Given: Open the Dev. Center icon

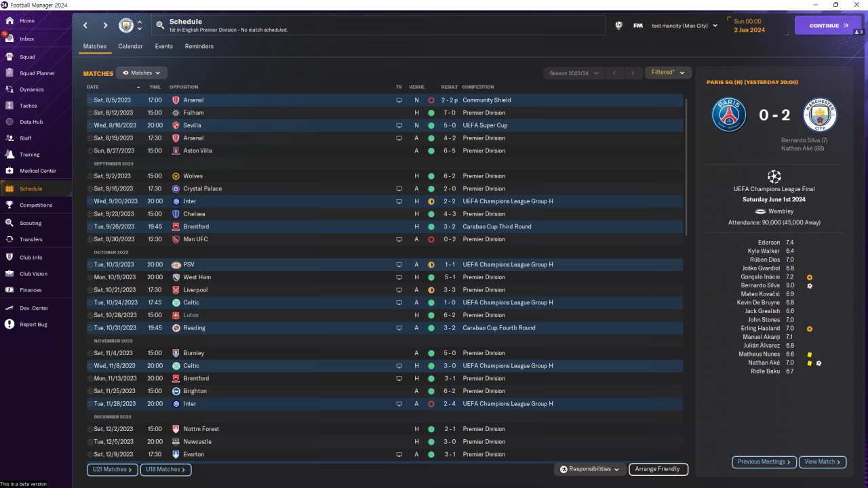Looking at the screenshot, I should coord(9,308).
